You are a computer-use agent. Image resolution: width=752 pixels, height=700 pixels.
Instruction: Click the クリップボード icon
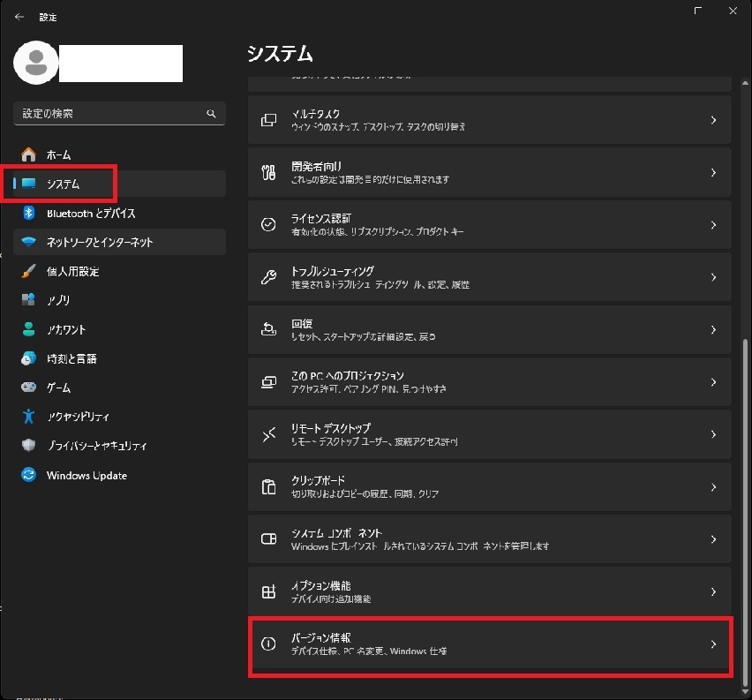[268, 487]
